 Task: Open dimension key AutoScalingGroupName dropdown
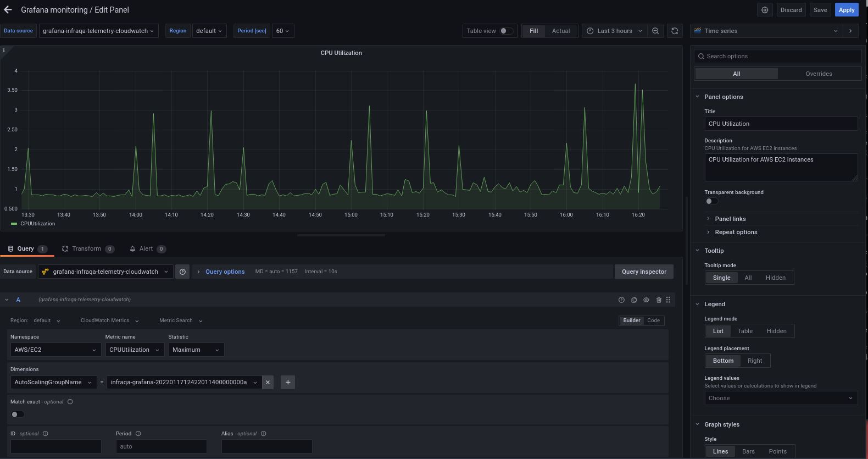pos(53,382)
